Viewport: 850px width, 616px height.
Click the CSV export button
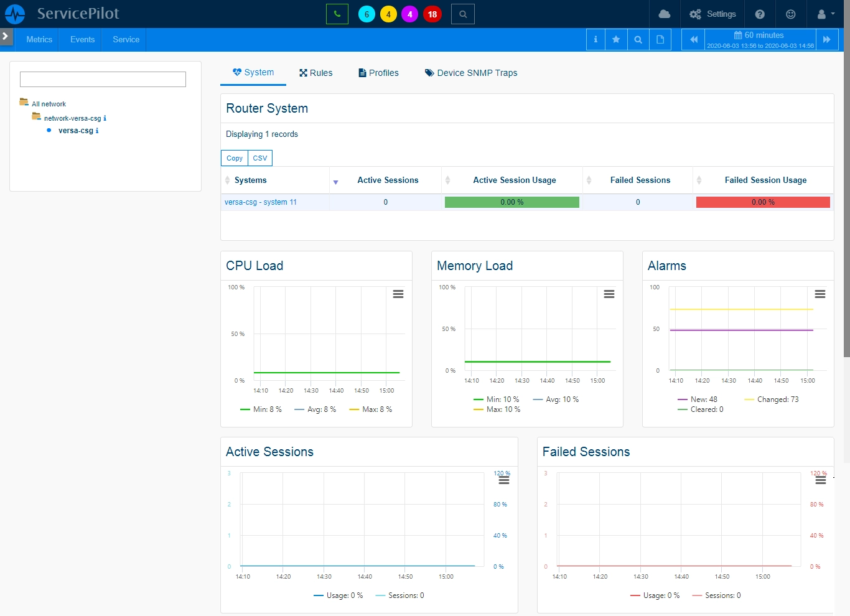(260, 158)
